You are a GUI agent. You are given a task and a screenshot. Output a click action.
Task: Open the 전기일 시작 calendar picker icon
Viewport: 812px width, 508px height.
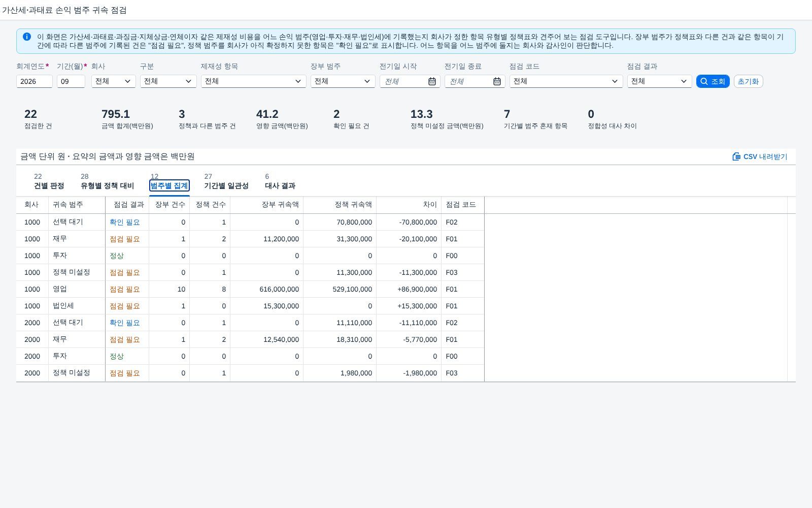coord(432,81)
